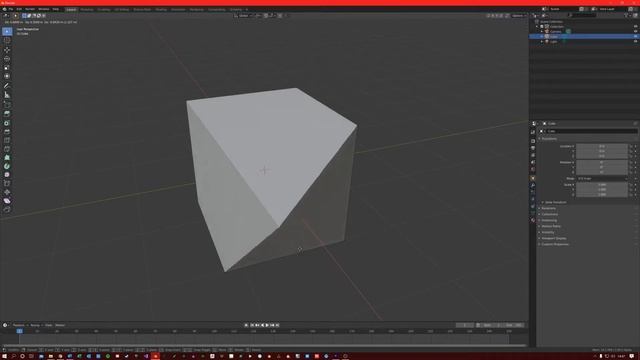Viewport: 640px width, 360px height.
Task: Toggle proportional editing in viewport header
Action: (x=280, y=16)
